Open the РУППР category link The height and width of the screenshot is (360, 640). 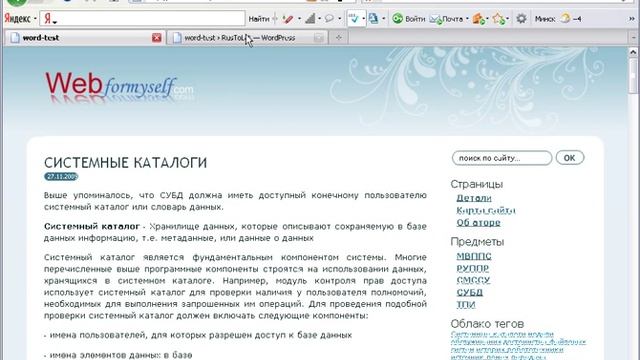tap(472, 268)
